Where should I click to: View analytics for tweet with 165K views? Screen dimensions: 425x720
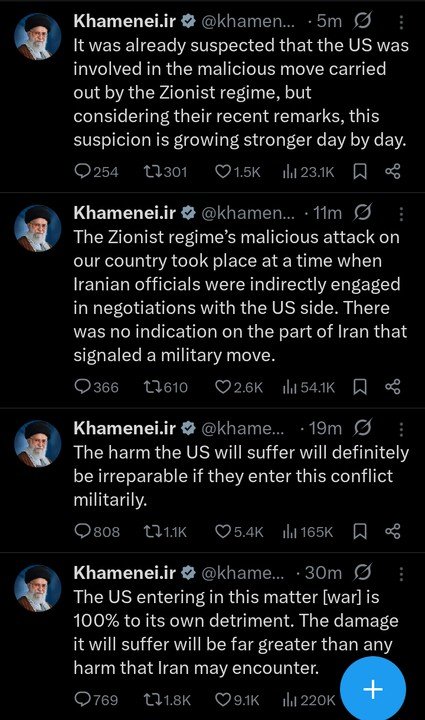[308, 532]
